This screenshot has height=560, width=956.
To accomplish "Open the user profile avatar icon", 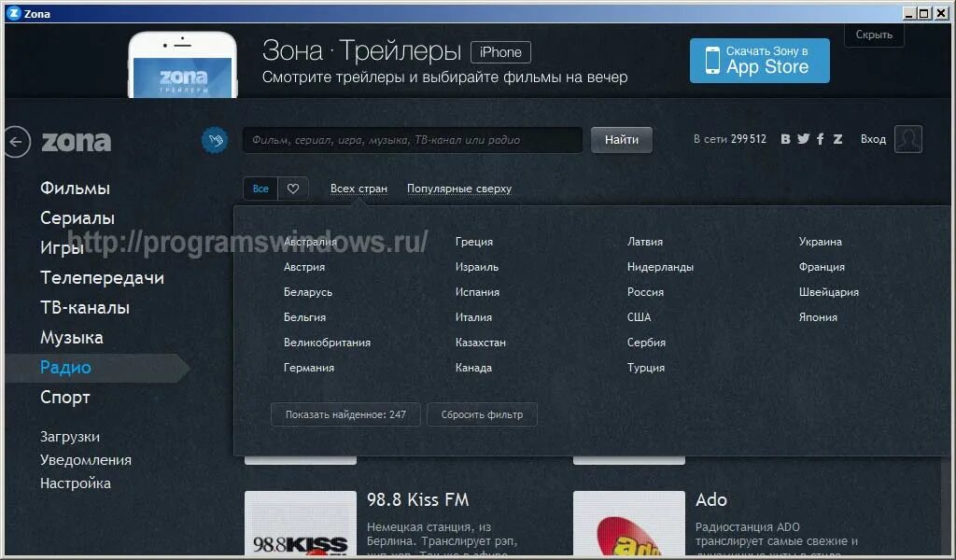I will pyautogui.click(x=908, y=138).
